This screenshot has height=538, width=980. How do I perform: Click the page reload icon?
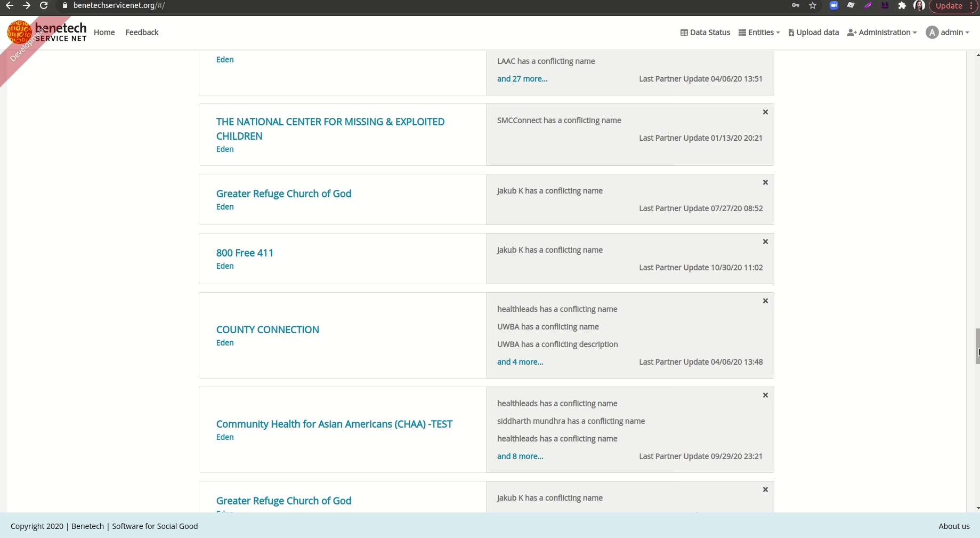pyautogui.click(x=43, y=6)
